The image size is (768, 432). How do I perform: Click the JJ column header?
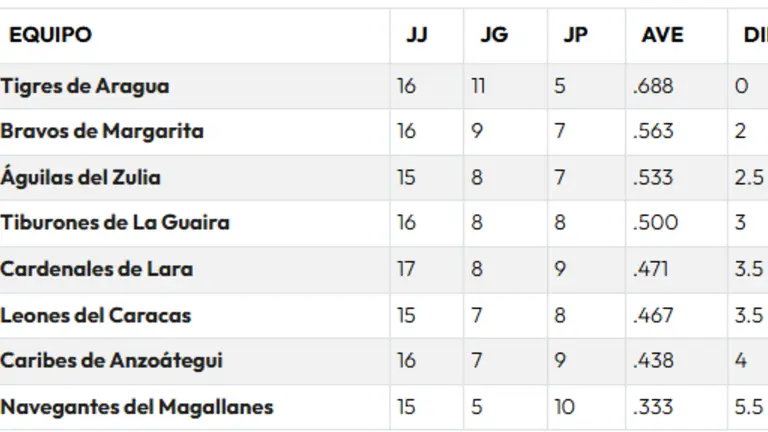coord(417,35)
